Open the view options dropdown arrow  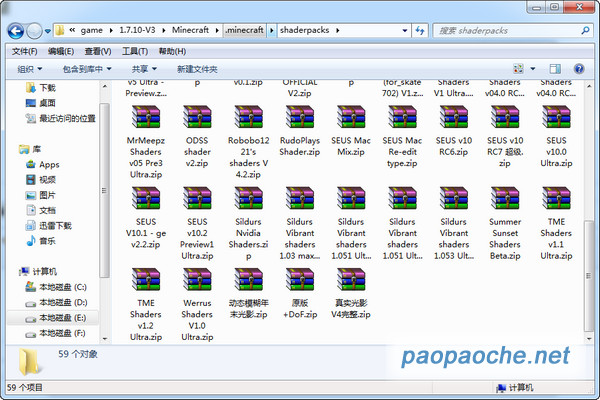[533, 69]
